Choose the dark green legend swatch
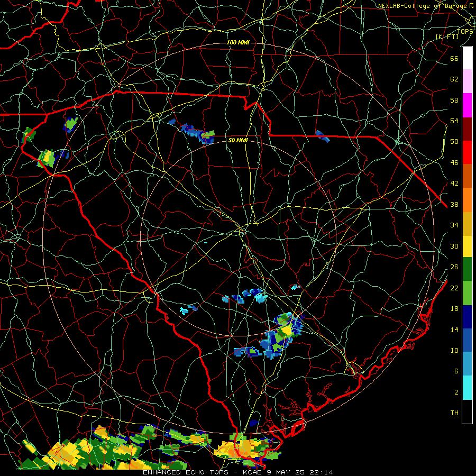The width and height of the screenshot is (476, 476). click(x=467, y=269)
